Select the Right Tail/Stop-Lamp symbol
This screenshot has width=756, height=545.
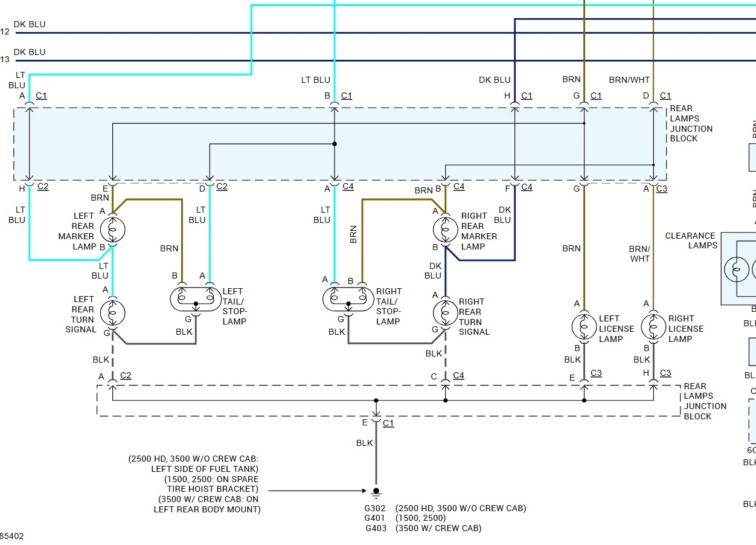pos(348,298)
